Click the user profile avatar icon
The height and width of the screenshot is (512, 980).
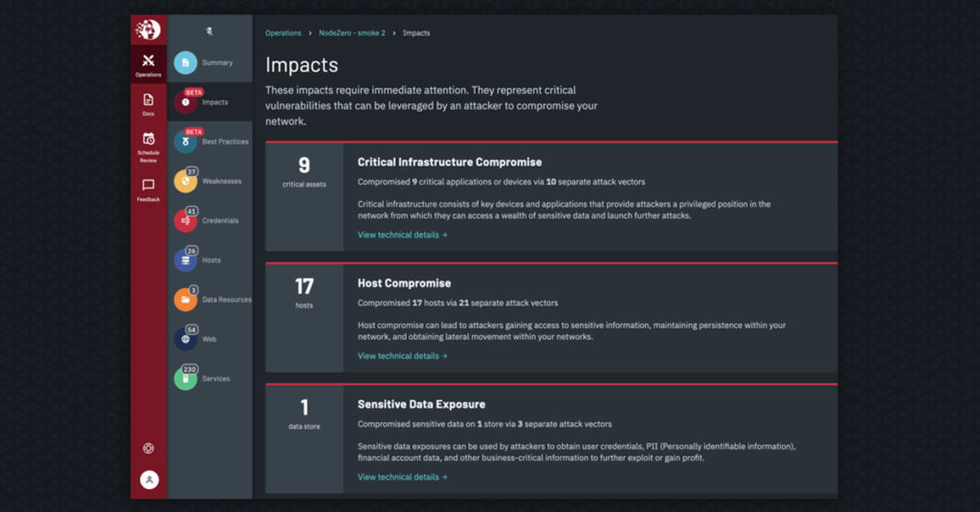pos(148,479)
